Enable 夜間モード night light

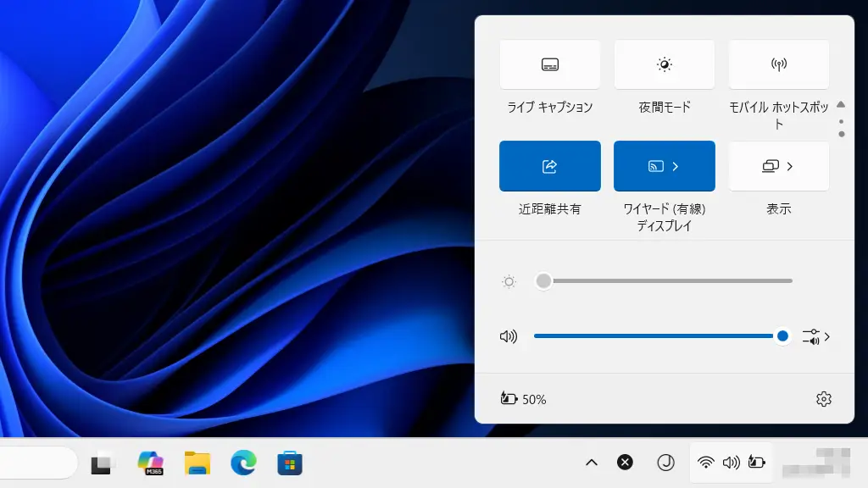tap(665, 65)
